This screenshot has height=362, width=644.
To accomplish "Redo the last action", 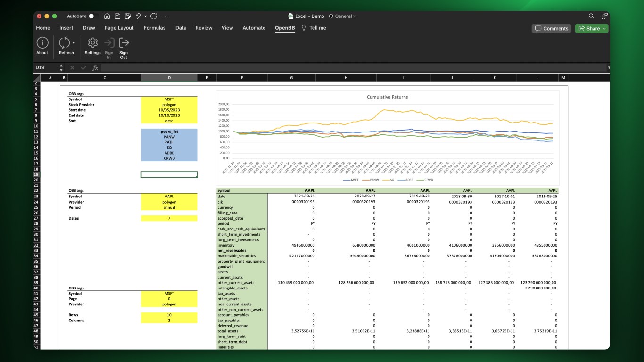I will click(153, 16).
